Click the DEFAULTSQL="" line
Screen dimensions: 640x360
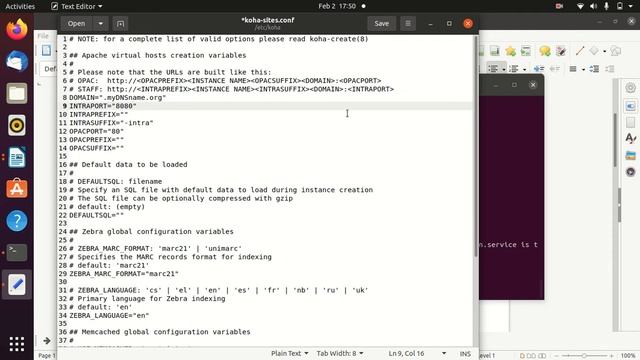pos(96,215)
